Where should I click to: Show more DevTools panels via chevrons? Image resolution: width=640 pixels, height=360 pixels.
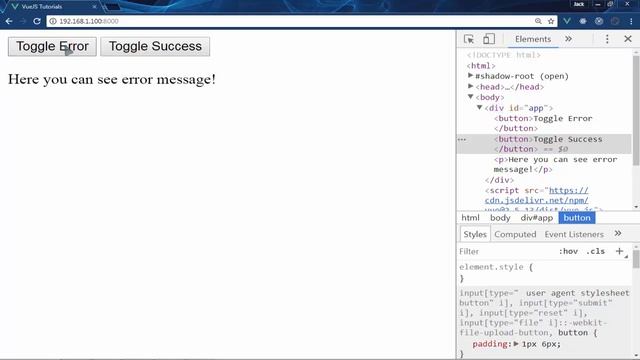(x=568, y=39)
